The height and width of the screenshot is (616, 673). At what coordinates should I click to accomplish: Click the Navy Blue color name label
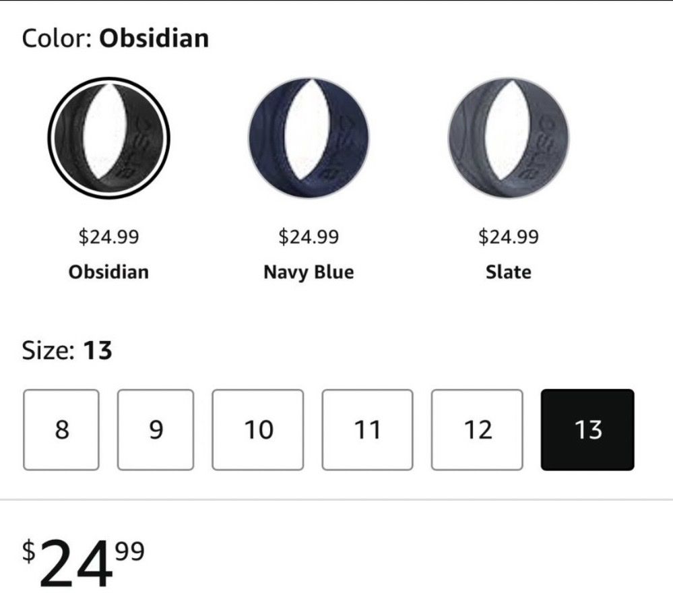click(309, 272)
